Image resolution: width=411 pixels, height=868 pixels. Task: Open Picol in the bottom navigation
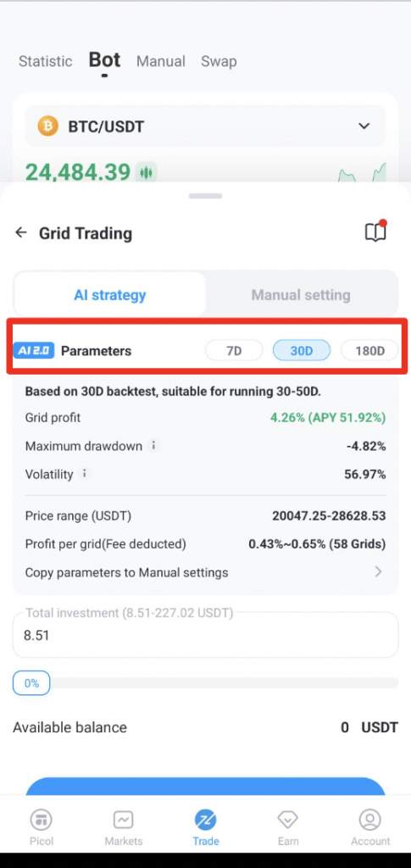[42, 827]
